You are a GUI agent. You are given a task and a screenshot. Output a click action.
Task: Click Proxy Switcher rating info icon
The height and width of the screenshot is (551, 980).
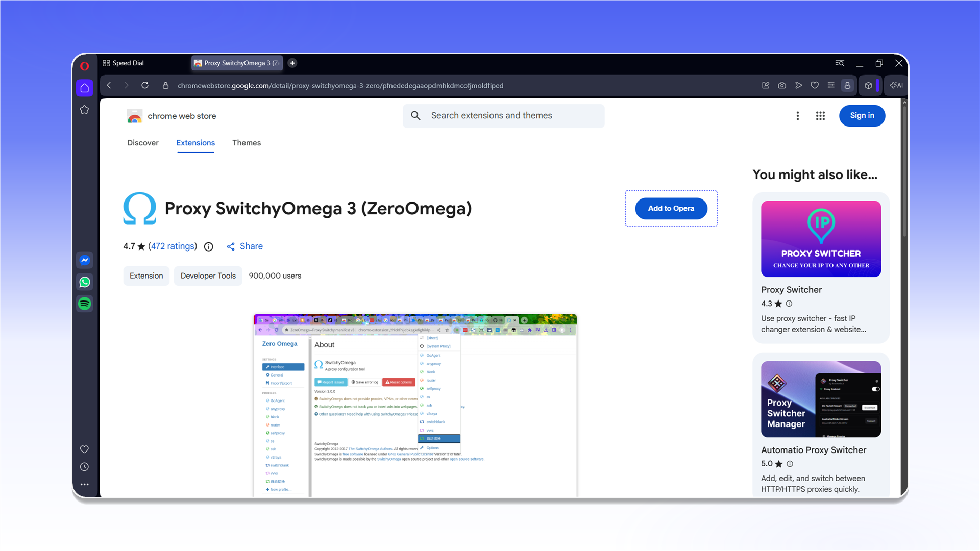tap(789, 304)
